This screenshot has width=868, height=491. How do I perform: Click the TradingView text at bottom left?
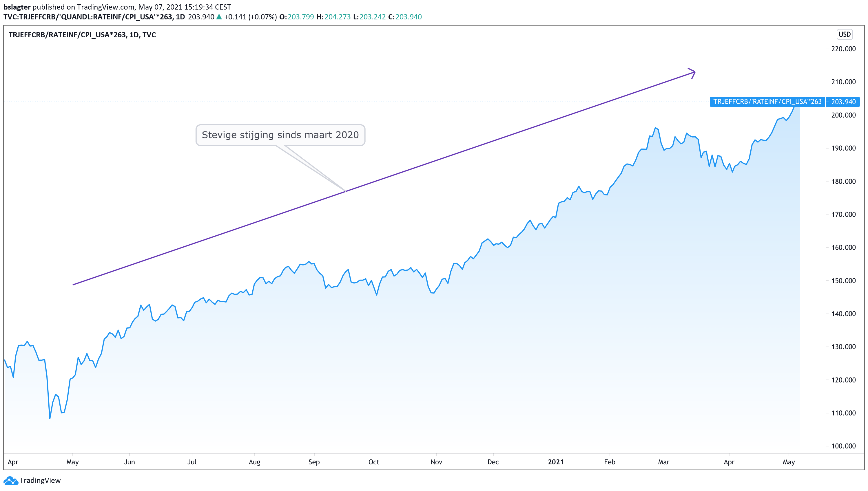(x=40, y=481)
